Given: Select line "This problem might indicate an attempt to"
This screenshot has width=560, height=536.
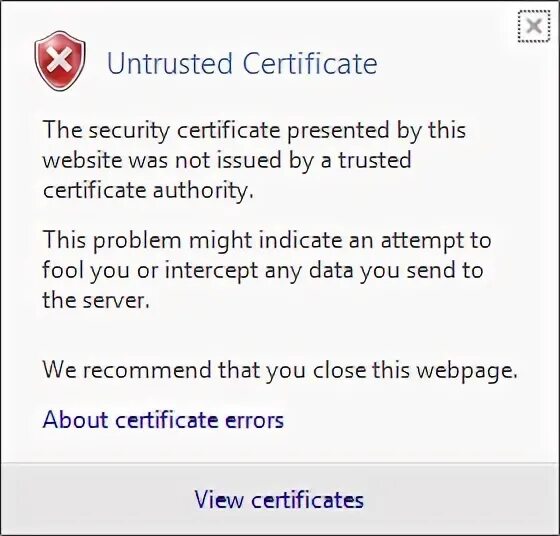Looking at the screenshot, I should point(267,241).
